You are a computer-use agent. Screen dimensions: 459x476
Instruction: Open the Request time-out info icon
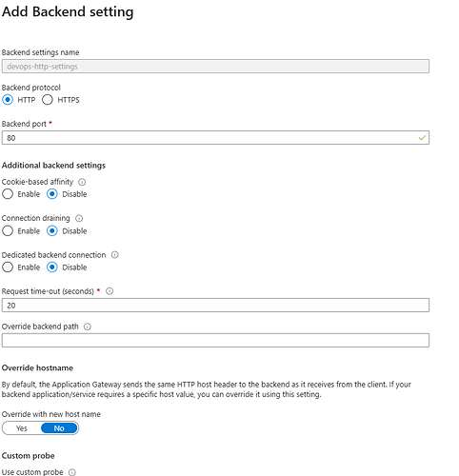coord(110,291)
